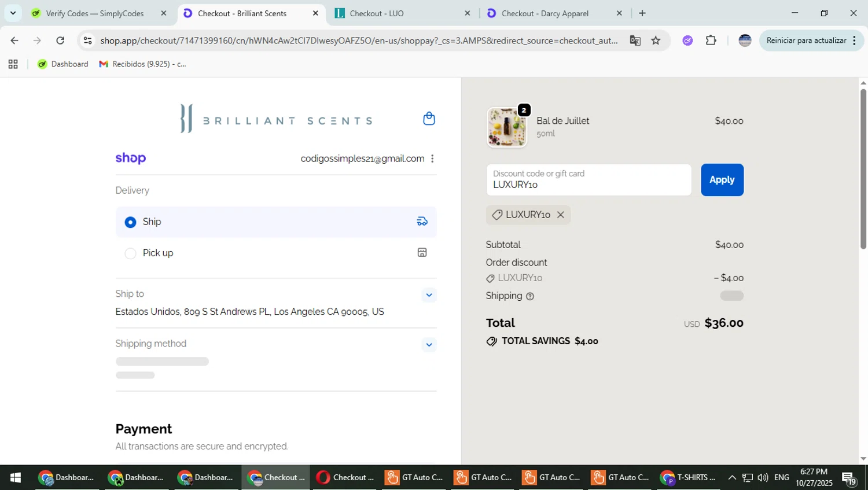Click the ENG language indicator

pyautogui.click(x=782, y=478)
